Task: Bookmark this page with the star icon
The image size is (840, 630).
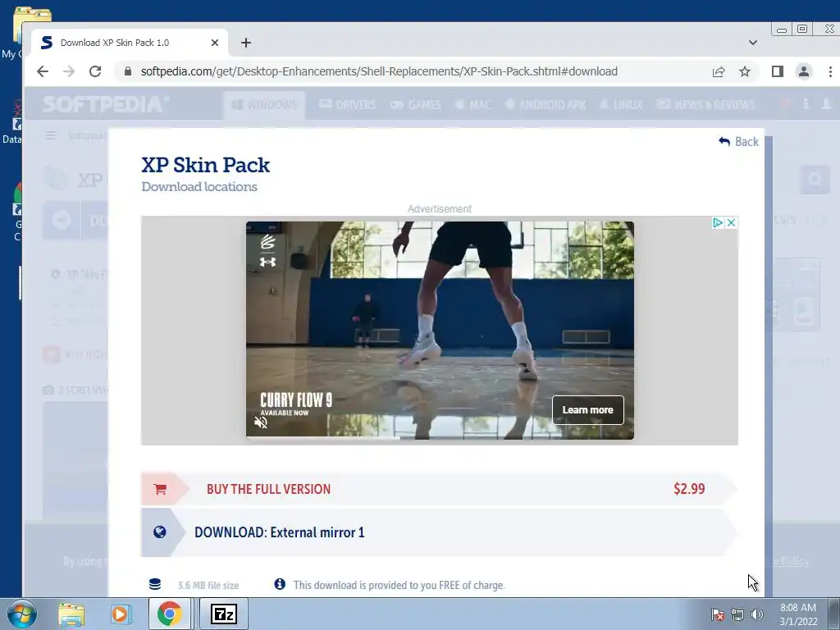Action: click(745, 71)
